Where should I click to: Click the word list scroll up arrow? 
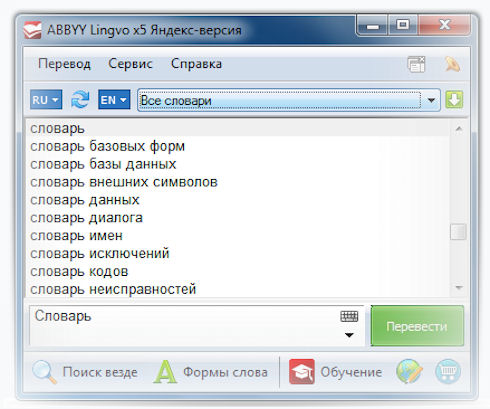coord(459,129)
